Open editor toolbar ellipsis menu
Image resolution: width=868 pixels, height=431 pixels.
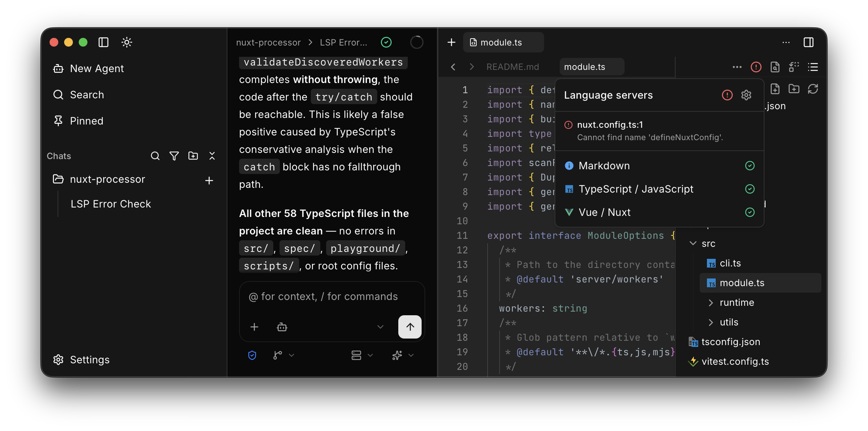click(x=737, y=67)
